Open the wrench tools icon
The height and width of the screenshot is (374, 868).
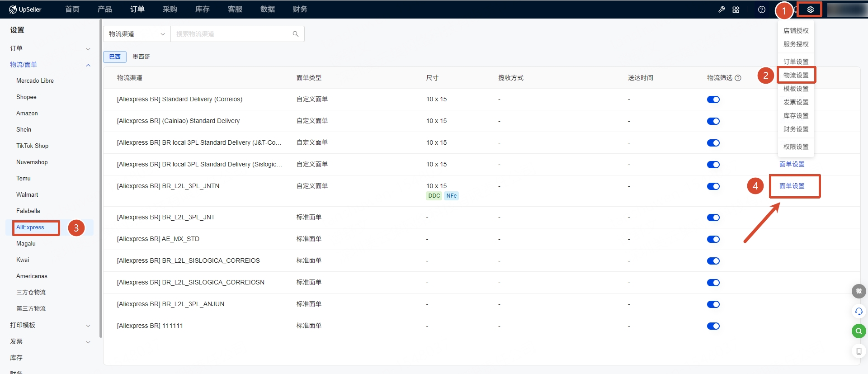(x=722, y=9)
